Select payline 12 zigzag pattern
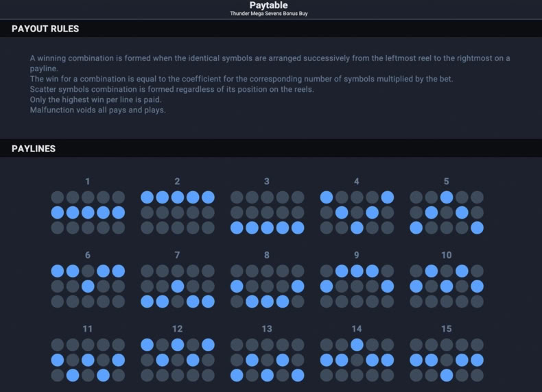Viewport: 542px width, 392px height. 177,360
